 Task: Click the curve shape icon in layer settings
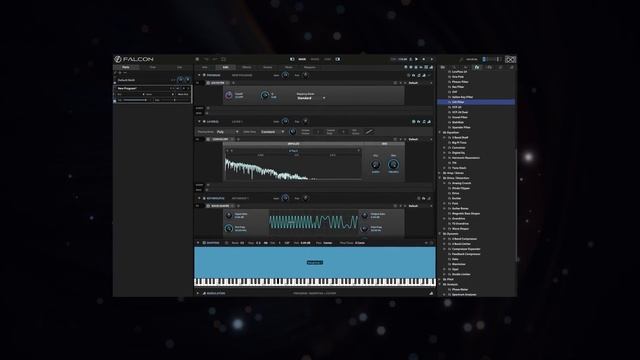[369, 132]
